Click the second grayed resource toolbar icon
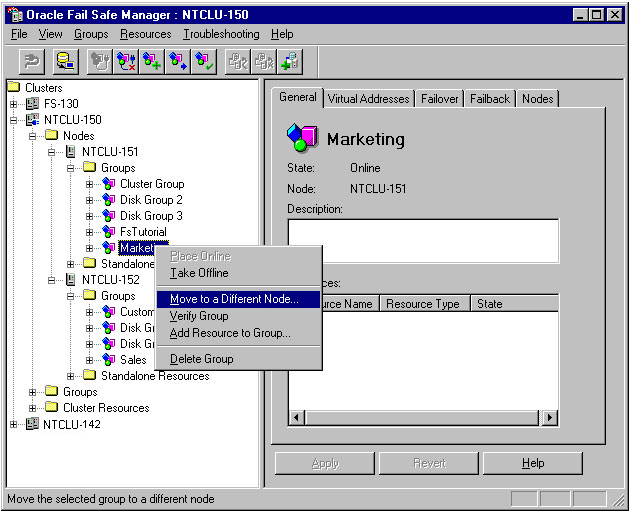Screen dimensions: 629x511 [264, 62]
